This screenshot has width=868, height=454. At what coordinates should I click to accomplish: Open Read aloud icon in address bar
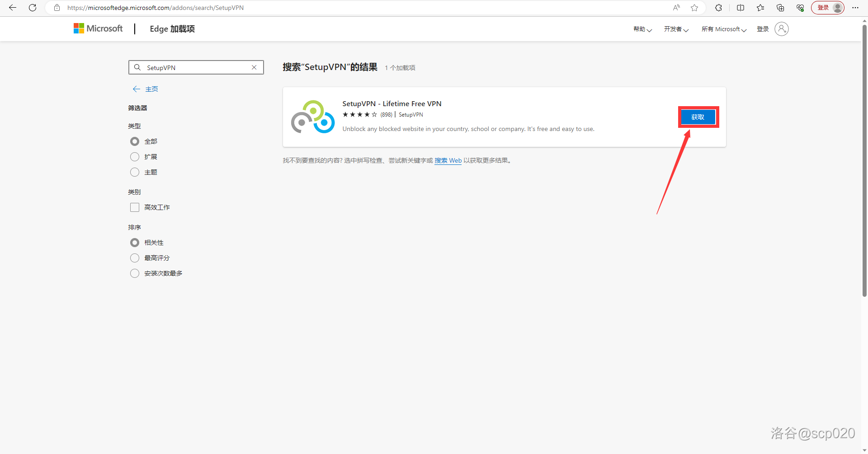(x=676, y=8)
